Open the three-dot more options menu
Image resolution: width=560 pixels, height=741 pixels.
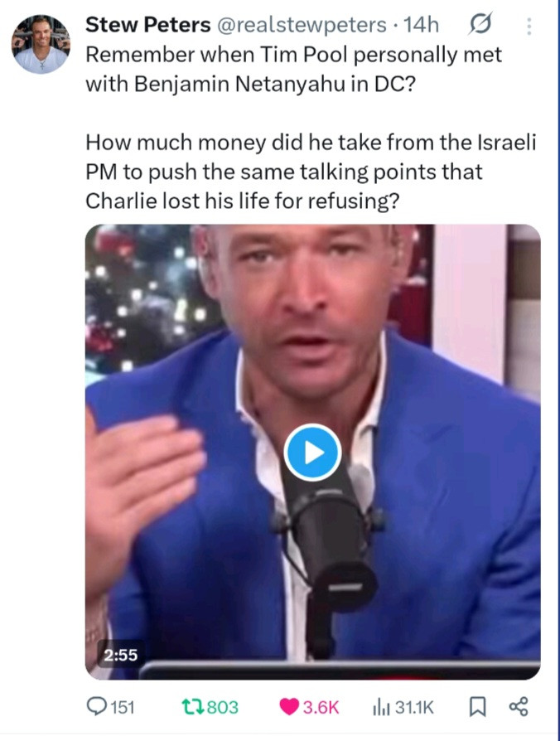click(x=529, y=26)
